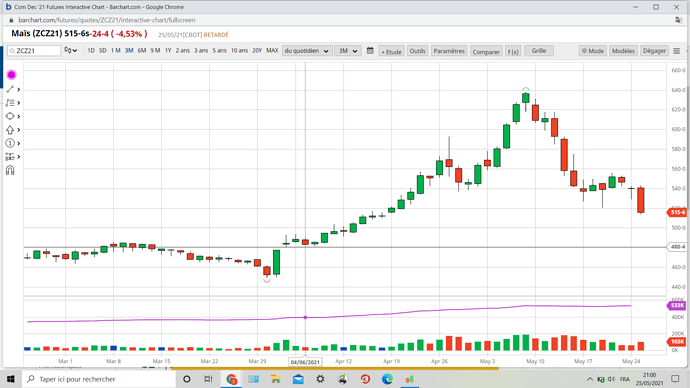The height and width of the screenshot is (388, 690).
Task: Click the 04/06/2021 crosshair date label
Action: tap(305, 362)
